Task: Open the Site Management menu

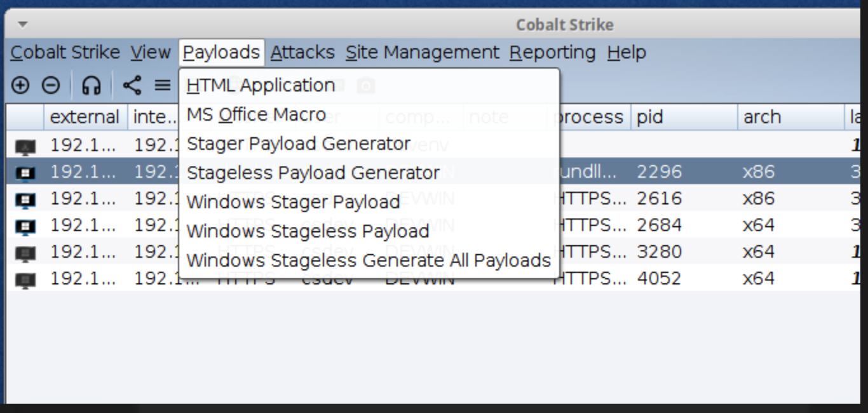Action: point(423,52)
